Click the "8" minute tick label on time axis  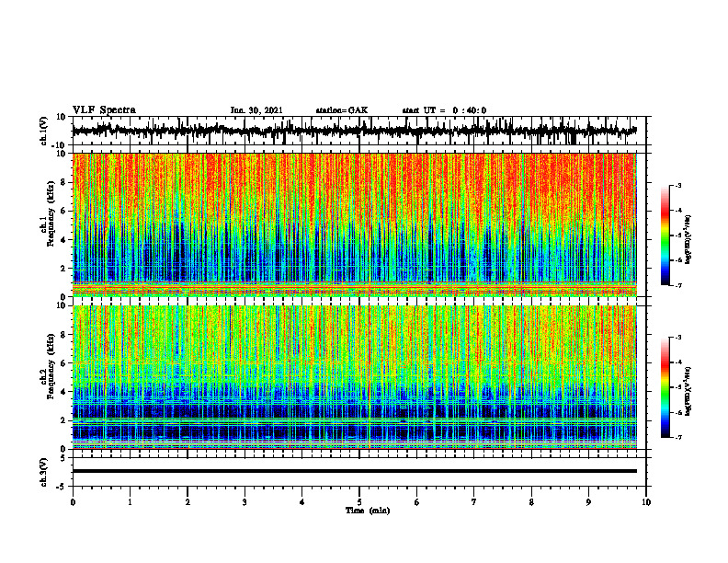(531, 502)
